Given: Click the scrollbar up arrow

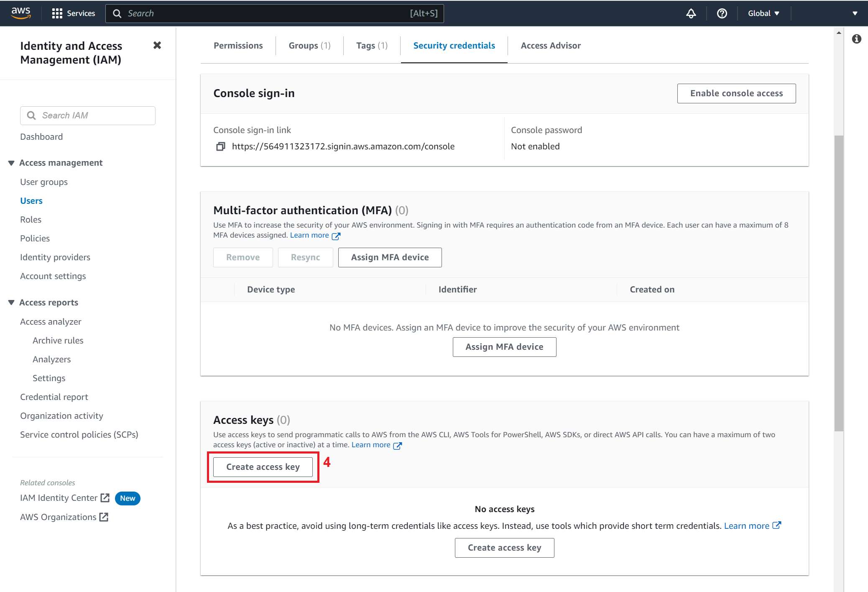Looking at the screenshot, I should pos(839,32).
